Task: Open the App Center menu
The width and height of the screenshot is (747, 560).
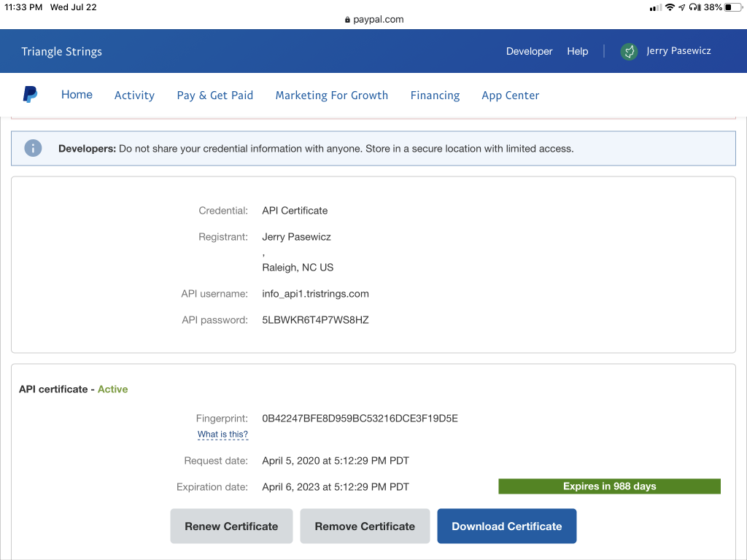Action: [x=510, y=96]
